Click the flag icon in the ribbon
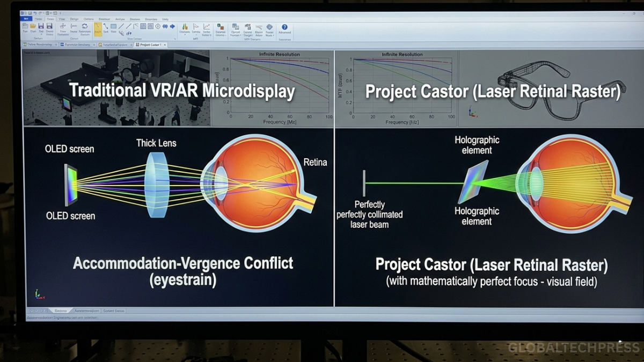This screenshot has width=644, height=362. point(195,26)
